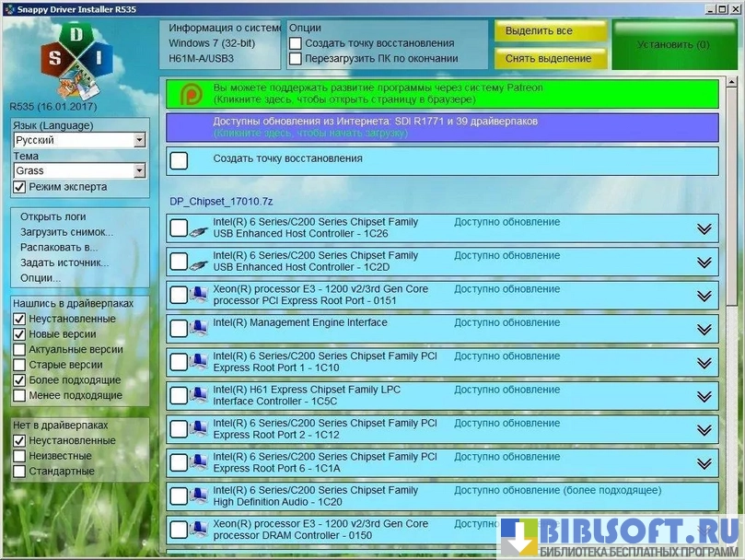This screenshot has height=560, width=745.
Task: Expand details for Intel Management Engine Interface
Action: click(x=704, y=330)
